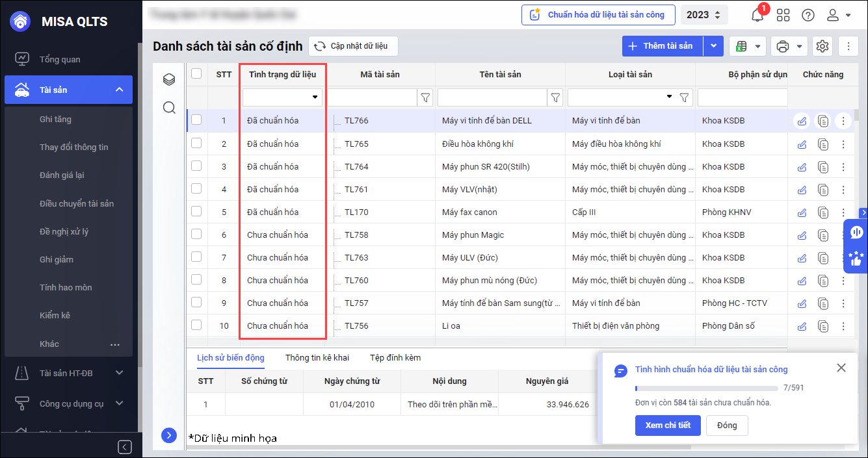
Task: Duplicate asset TL765 with copy icon
Action: [823, 144]
